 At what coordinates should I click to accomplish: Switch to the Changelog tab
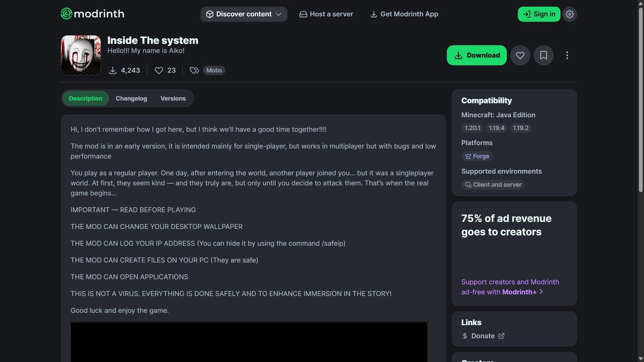click(x=131, y=98)
